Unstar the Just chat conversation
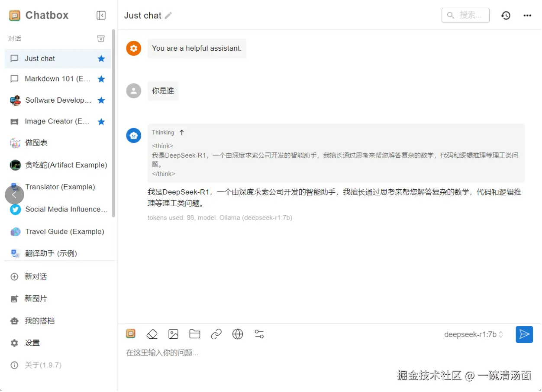The width and height of the screenshot is (542, 392). [x=101, y=58]
